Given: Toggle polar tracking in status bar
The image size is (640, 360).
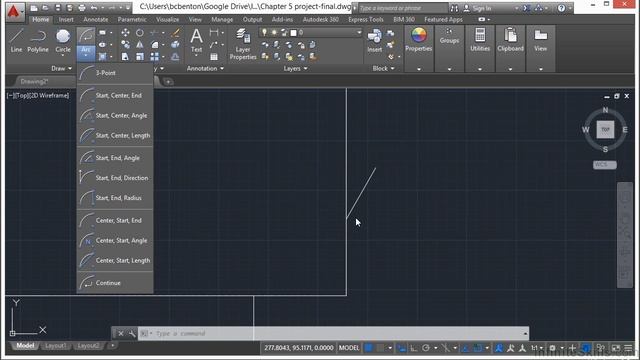Looking at the screenshot, I should pyautogui.click(x=426, y=348).
